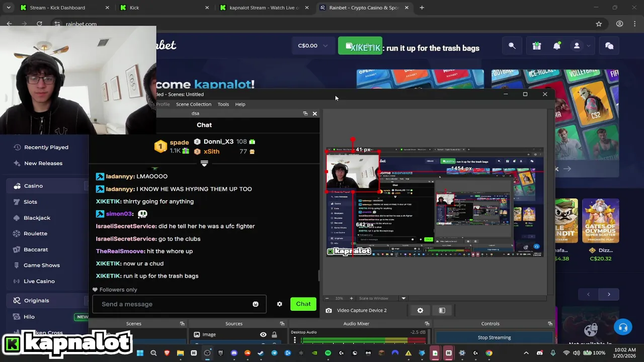Go to next games with carousel right arrow

coord(609,294)
